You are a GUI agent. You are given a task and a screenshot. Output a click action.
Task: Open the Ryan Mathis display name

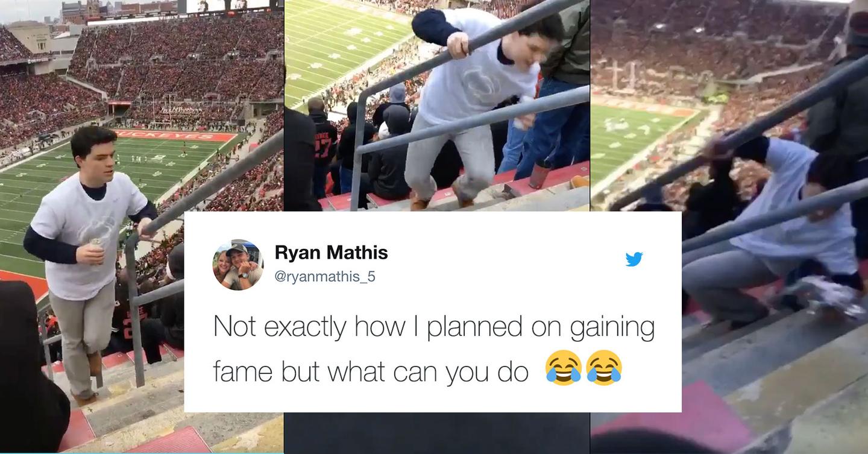[x=331, y=253]
